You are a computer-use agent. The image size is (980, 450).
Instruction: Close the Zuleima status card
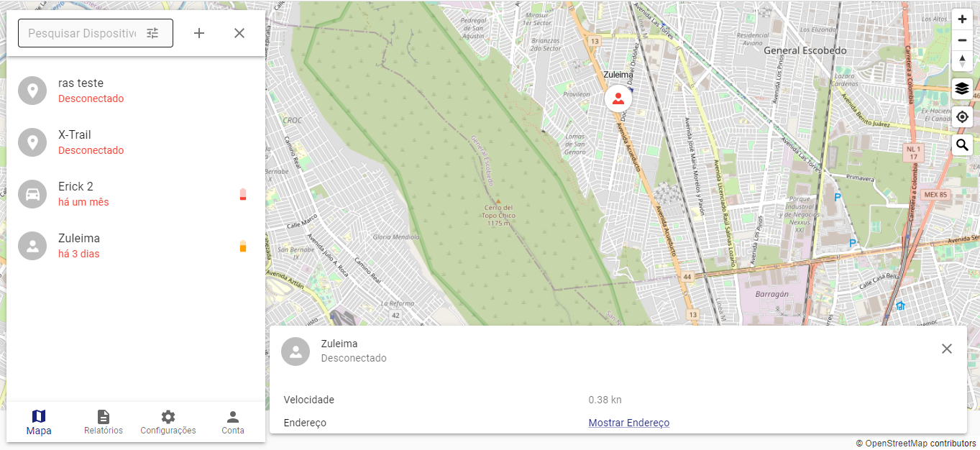click(947, 349)
